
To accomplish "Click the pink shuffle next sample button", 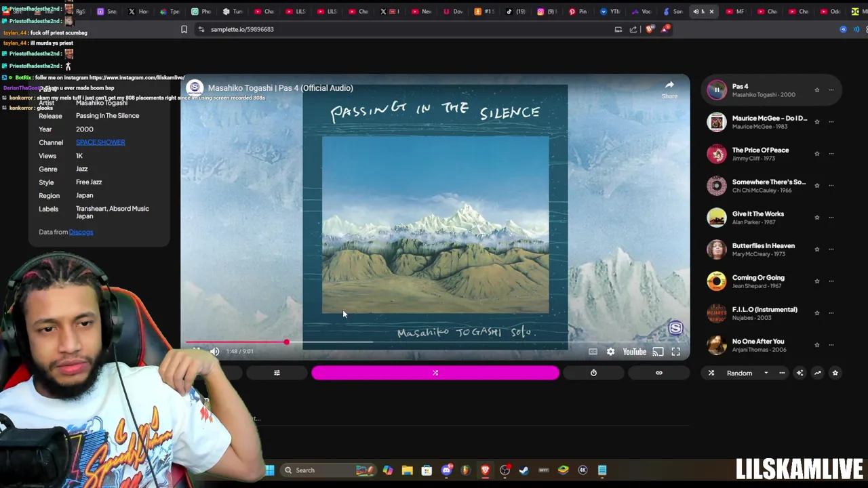I will (x=435, y=373).
